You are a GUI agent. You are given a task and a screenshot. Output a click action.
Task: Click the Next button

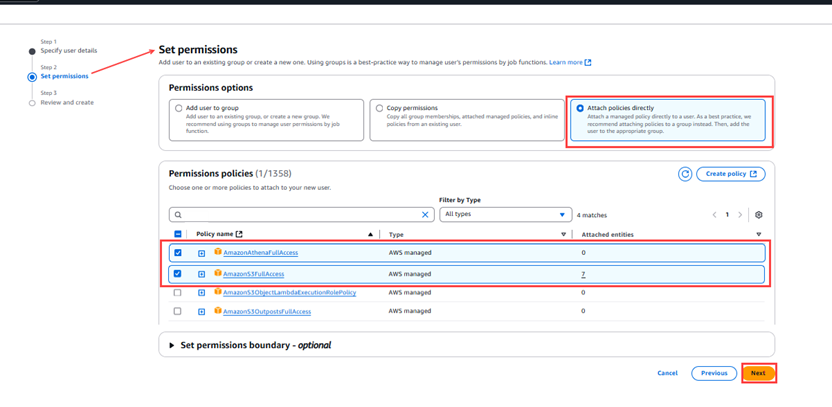[x=758, y=373]
